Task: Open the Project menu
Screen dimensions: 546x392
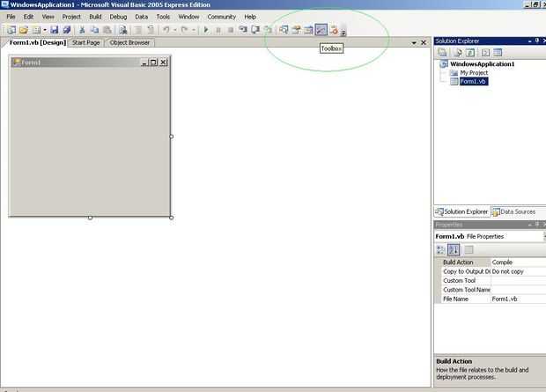Action: 71,17
